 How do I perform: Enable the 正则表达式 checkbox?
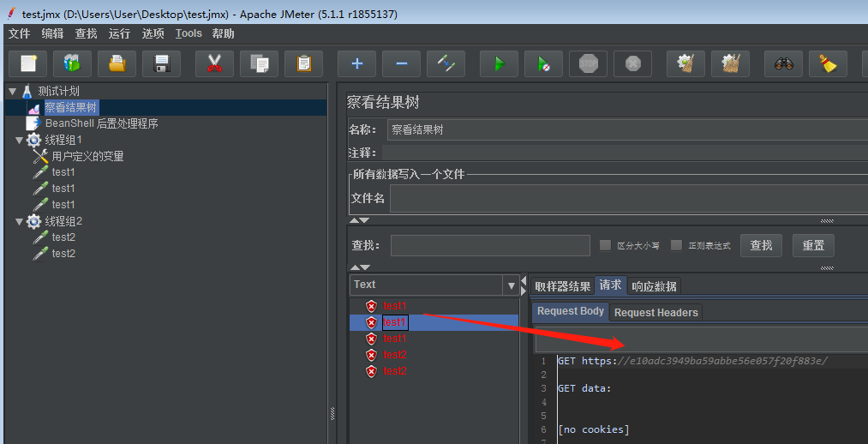pos(676,244)
